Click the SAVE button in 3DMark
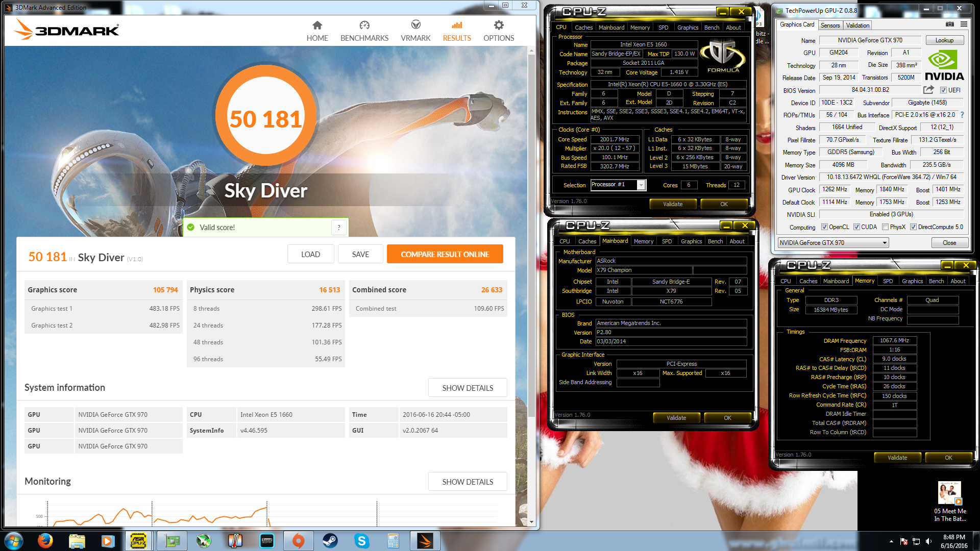This screenshot has width=980, height=551. [x=360, y=254]
